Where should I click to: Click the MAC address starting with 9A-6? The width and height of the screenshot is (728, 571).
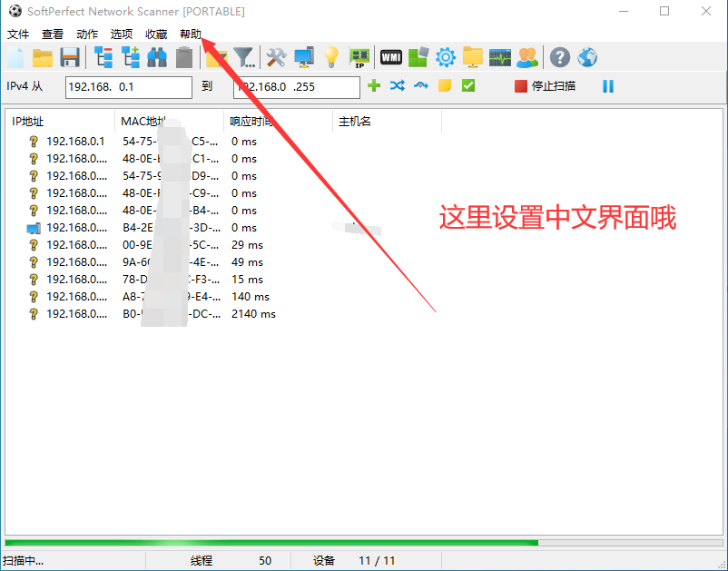[172, 262]
